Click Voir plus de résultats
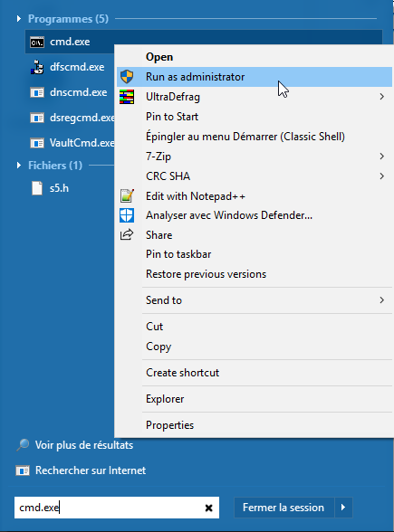 tap(84, 445)
